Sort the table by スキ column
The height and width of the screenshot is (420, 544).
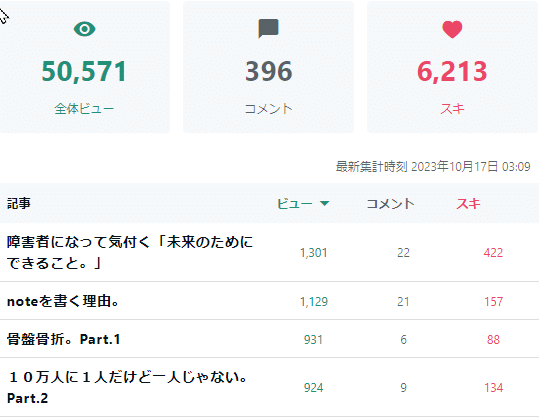click(468, 204)
